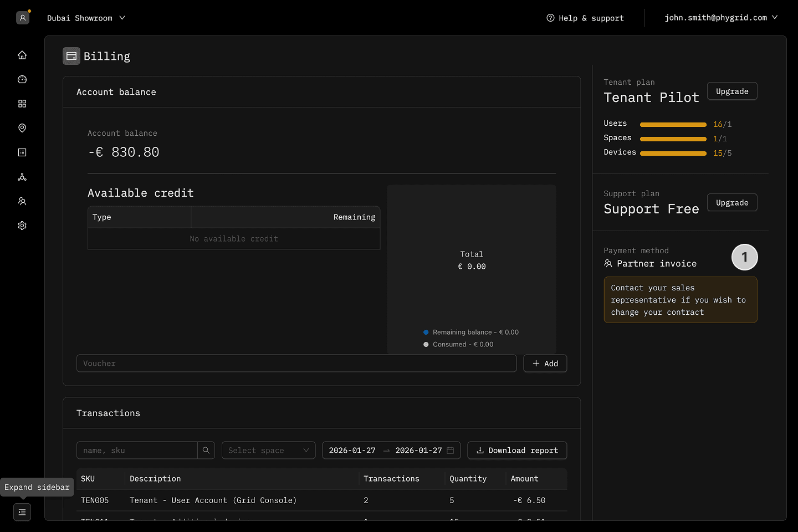Expand the john.smith@phygrid.com account menu
The height and width of the screenshot is (532, 798).
click(x=721, y=18)
